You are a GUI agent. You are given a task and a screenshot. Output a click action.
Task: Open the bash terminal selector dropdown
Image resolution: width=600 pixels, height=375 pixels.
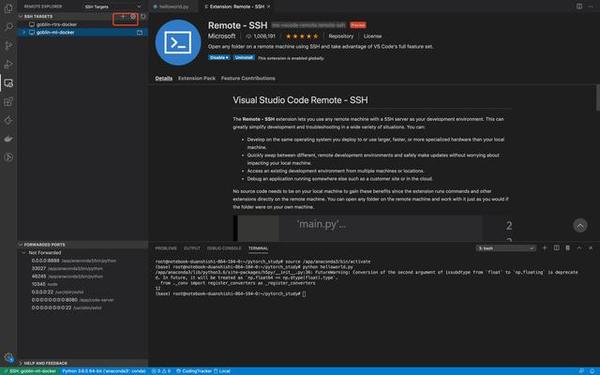point(505,248)
